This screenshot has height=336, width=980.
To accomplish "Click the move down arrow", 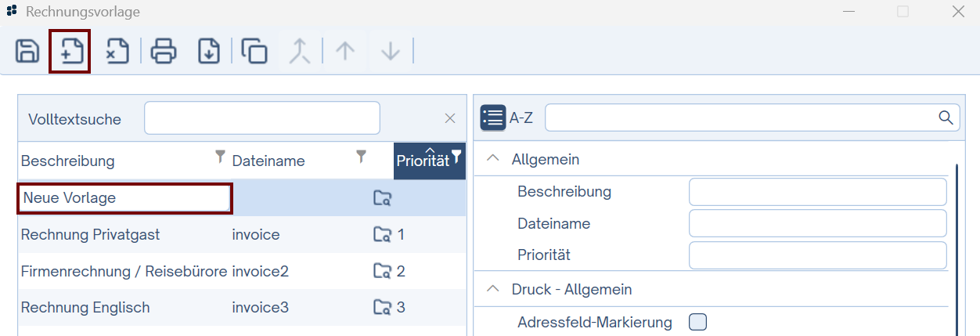I will click(391, 52).
